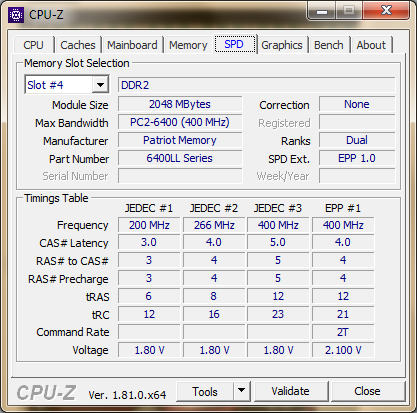Viewport: 417px width, 413px height.
Task: Click the tRC value 16
Action: pos(214,314)
